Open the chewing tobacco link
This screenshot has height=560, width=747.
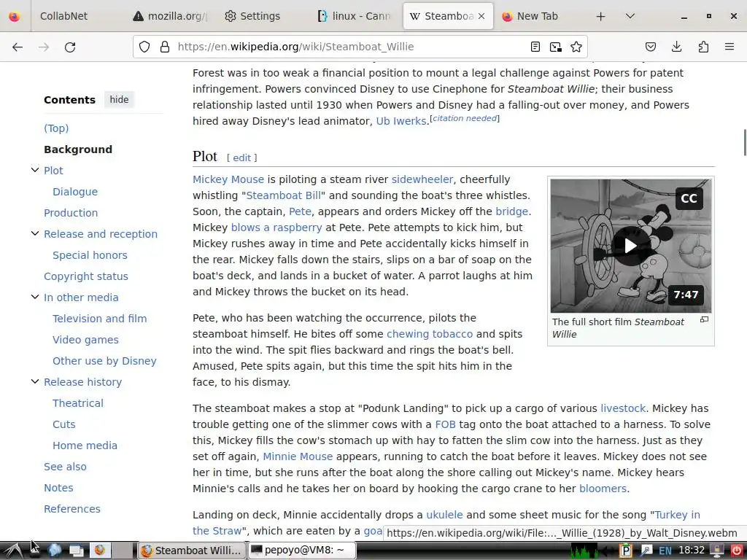click(x=430, y=334)
